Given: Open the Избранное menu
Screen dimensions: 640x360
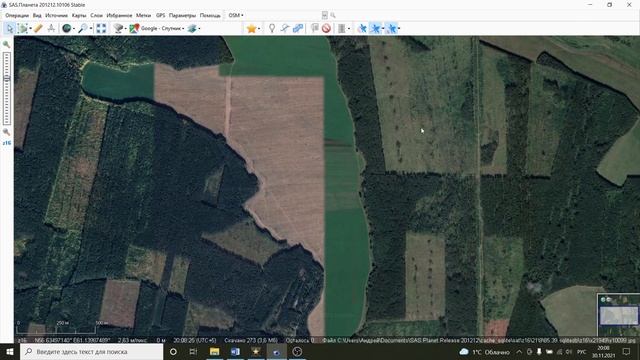Looking at the screenshot, I should (x=119, y=15).
